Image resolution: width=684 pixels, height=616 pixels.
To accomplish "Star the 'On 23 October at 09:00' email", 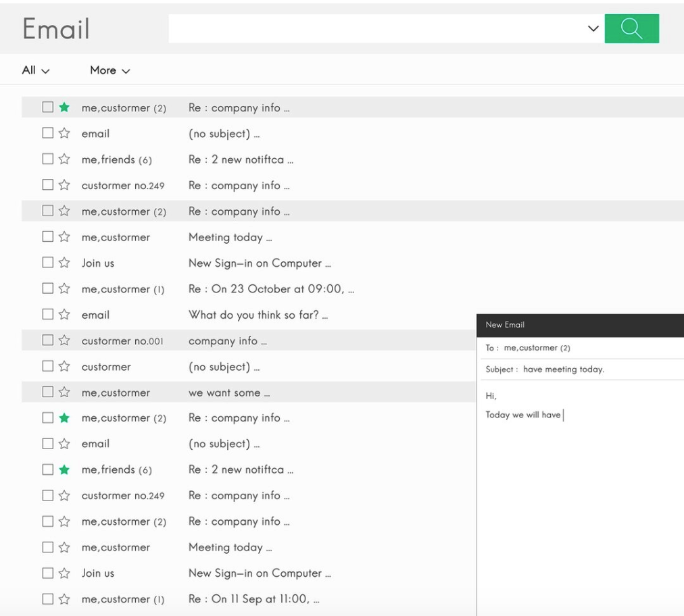I will (x=64, y=289).
